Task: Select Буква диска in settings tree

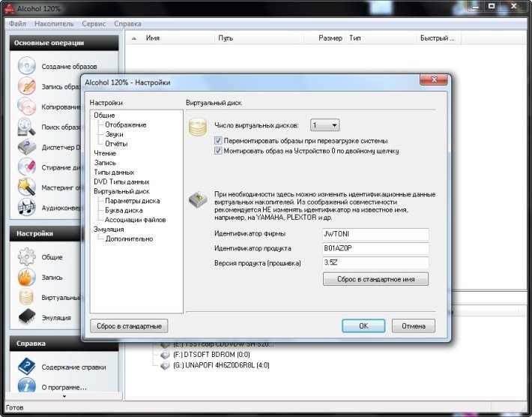Action: tap(124, 211)
